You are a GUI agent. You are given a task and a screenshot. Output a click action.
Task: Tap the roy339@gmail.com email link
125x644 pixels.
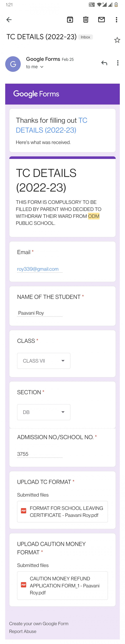pyautogui.click(x=38, y=269)
